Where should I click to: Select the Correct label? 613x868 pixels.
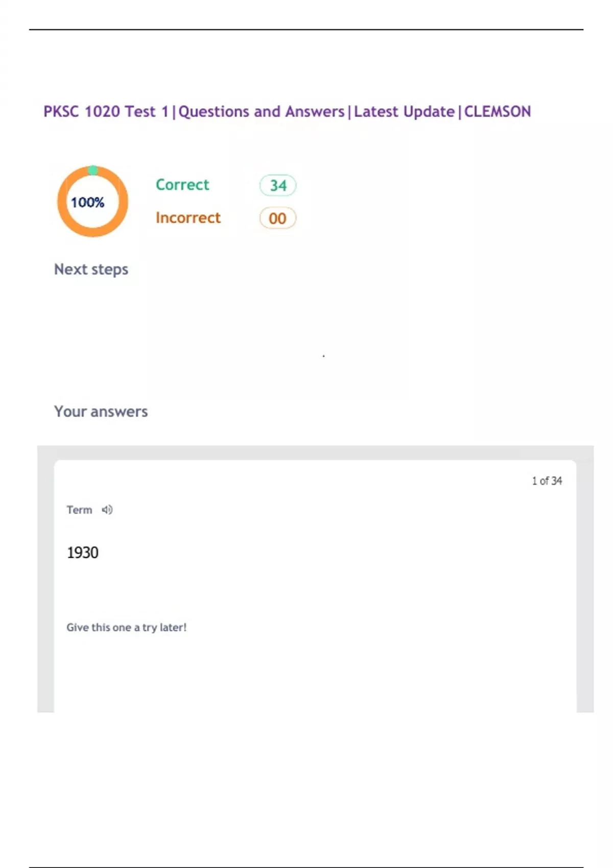click(182, 184)
